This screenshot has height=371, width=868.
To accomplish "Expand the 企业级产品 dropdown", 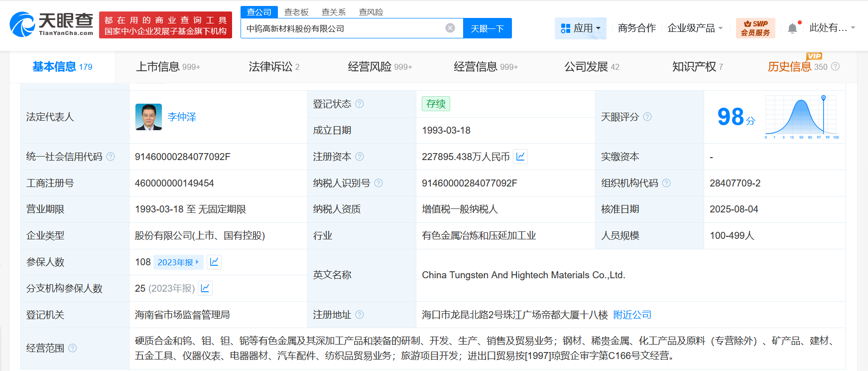I will [x=695, y=28].
